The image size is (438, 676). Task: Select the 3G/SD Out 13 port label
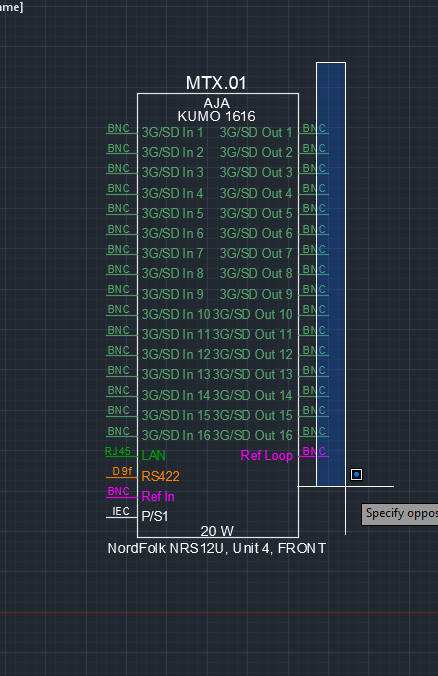point(253,374)
